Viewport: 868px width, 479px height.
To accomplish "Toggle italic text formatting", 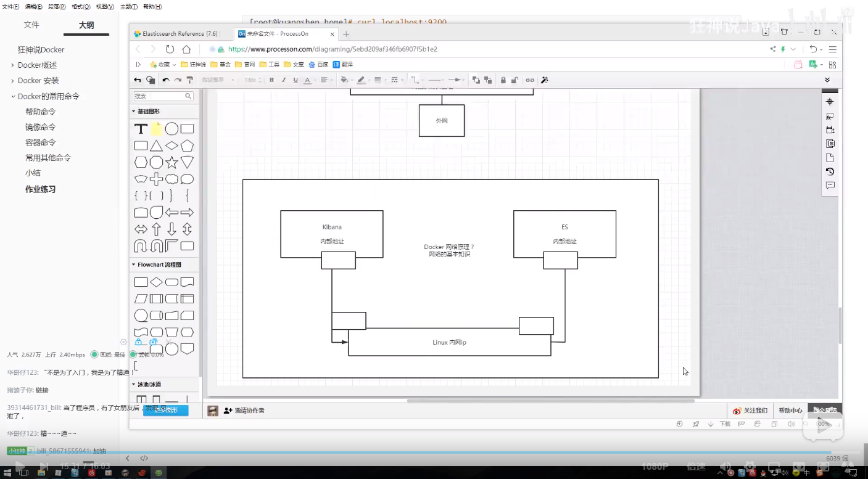I will tap(284, 80).
